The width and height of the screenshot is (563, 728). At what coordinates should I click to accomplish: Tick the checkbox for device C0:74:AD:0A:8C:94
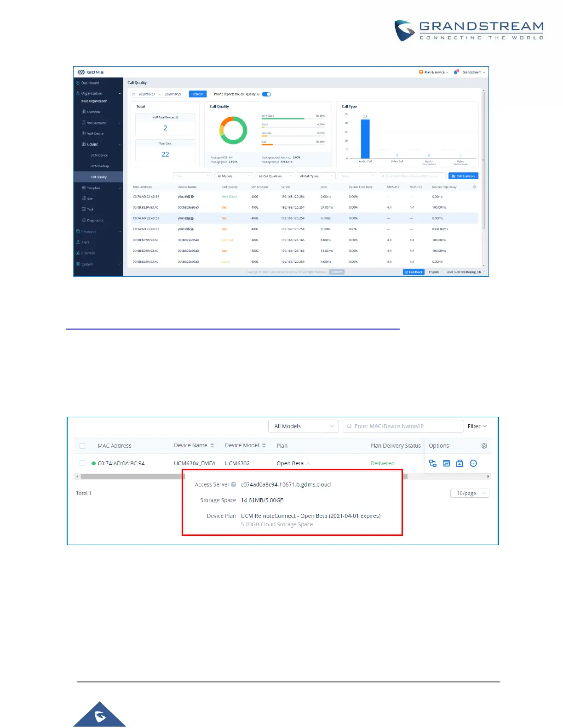tap(82, 463)
